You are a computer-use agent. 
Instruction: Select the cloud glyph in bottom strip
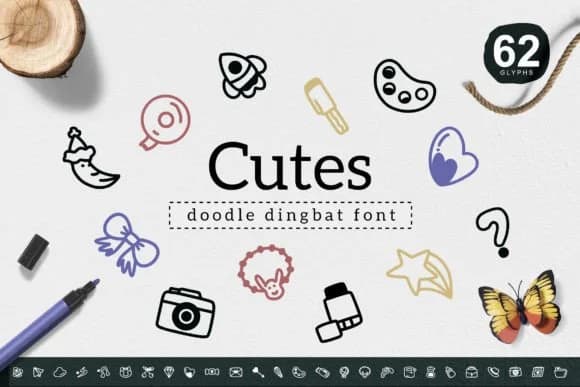pos(60,373)
